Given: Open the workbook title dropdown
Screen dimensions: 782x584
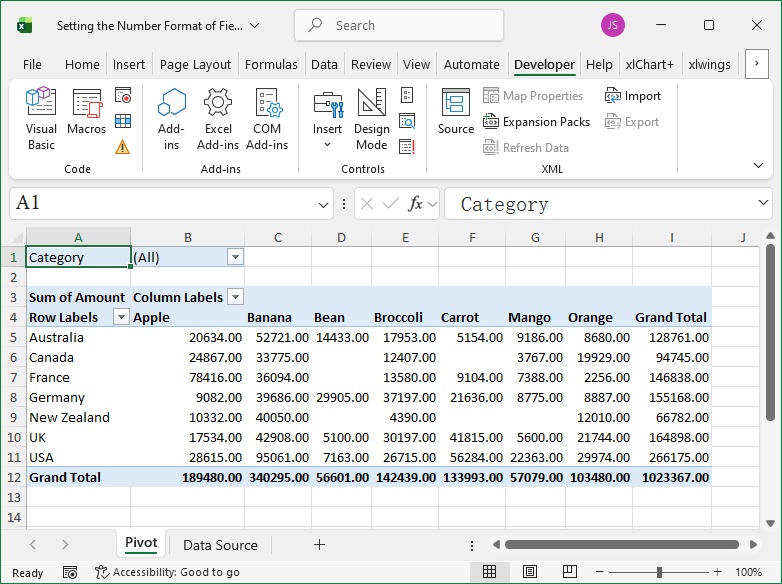Looking at the screenshot, I should (254, 25).
